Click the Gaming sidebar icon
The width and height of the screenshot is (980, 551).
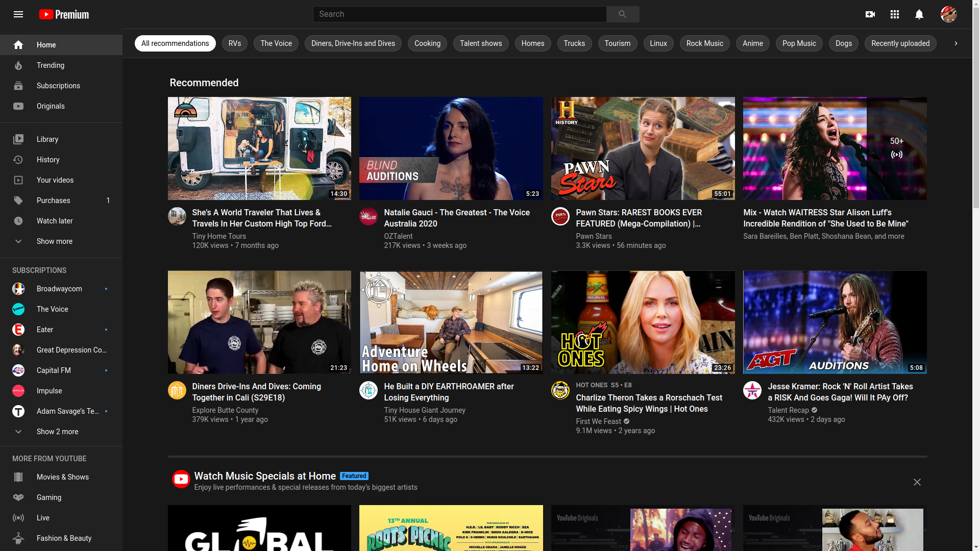[18, 497]
